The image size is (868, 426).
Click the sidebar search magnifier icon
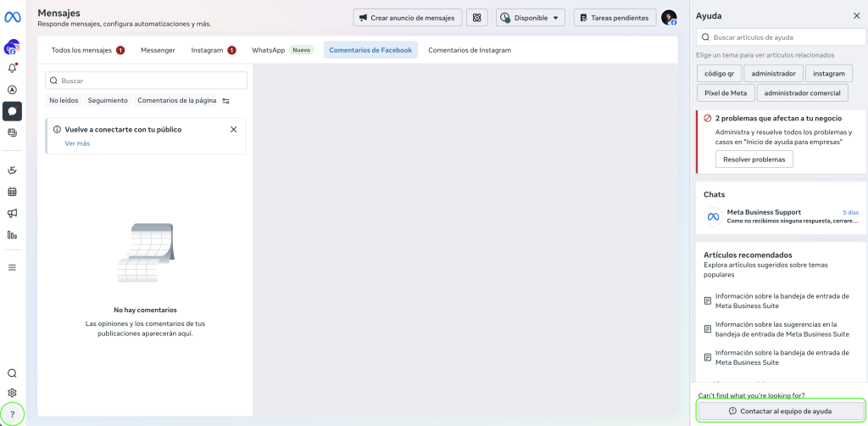pyautogui.click(x=12, y=373)
